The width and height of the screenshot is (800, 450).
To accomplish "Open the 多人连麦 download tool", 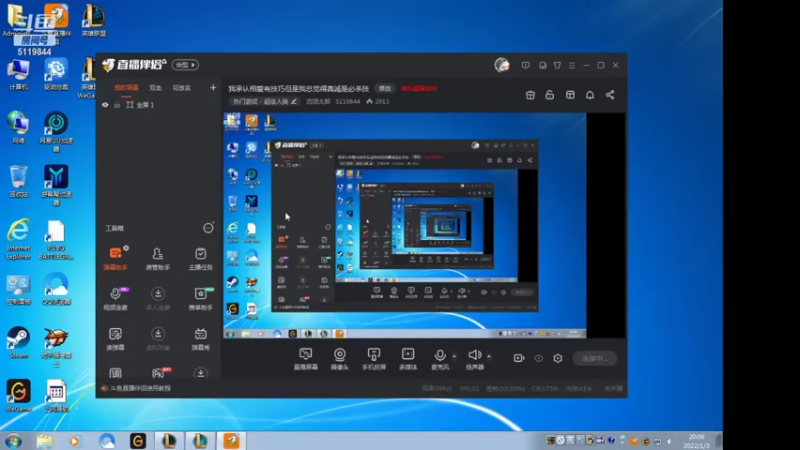I will pos(158,298).
